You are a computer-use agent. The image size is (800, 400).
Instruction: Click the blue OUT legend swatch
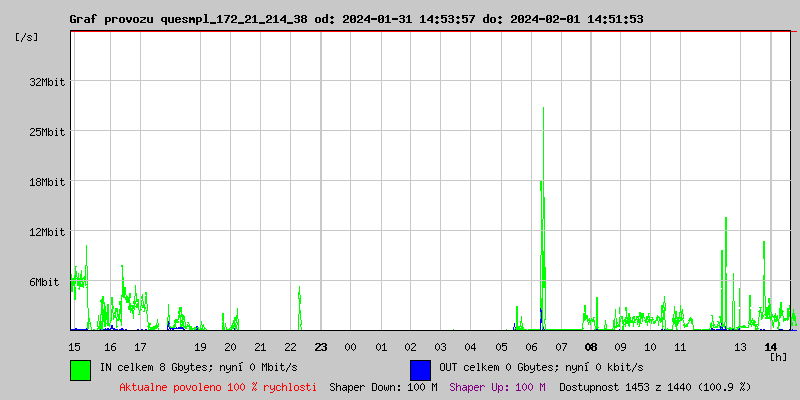pos(420,369)
